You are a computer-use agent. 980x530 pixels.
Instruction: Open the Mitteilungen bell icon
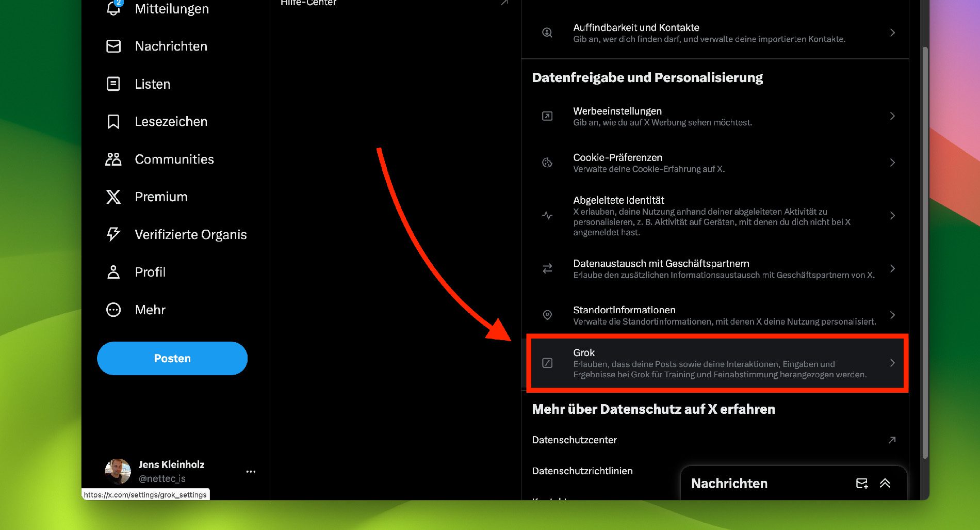(x=113, y=8)
